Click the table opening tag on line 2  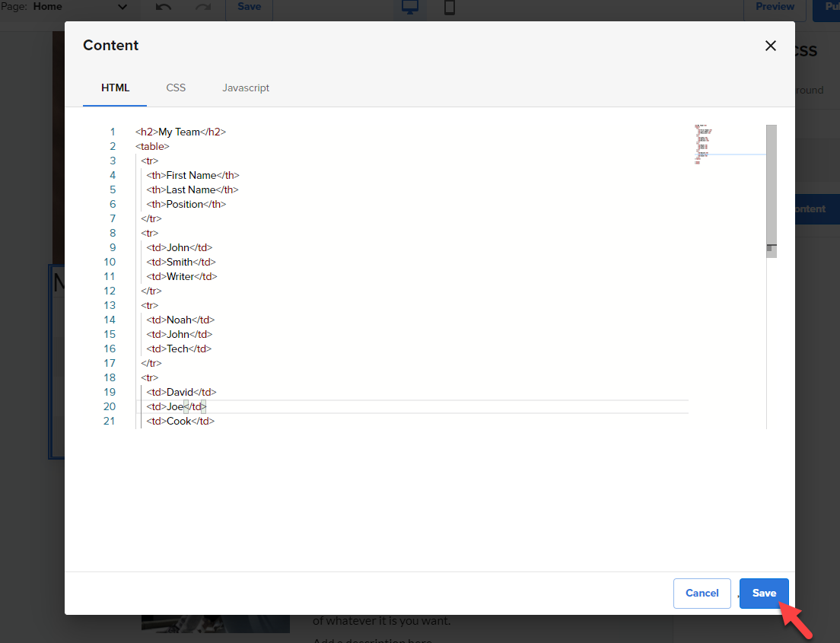[x=152, y=146]
